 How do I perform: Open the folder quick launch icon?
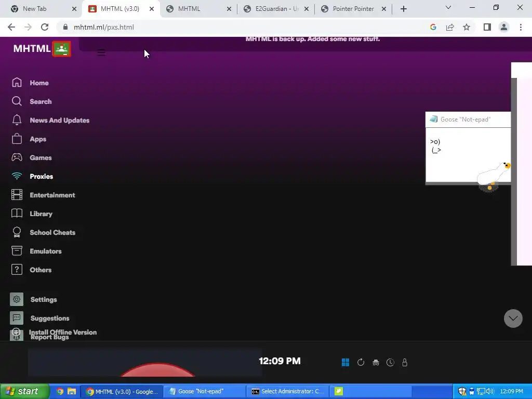click(72, 391)
